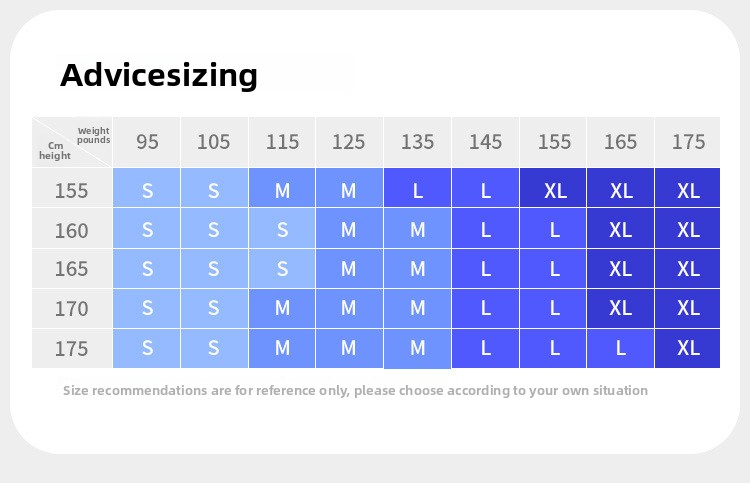Select the 155 cm height row header

71,190
